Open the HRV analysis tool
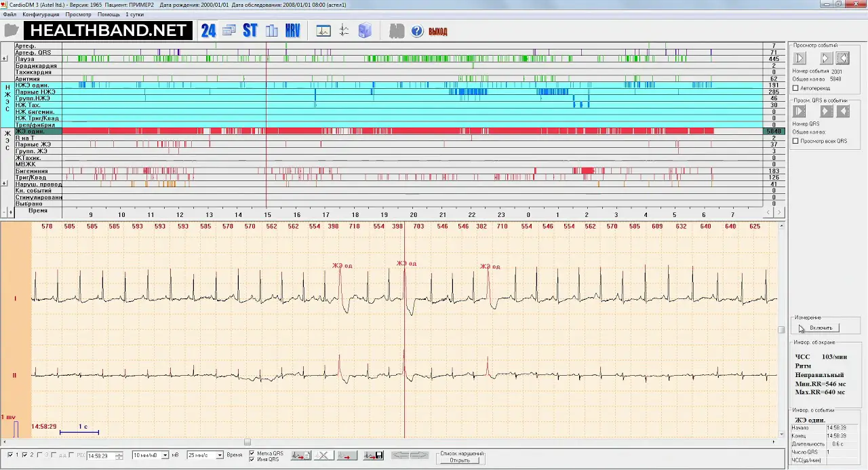This screenshot has height=470, width=868. [x=292, y=31]
